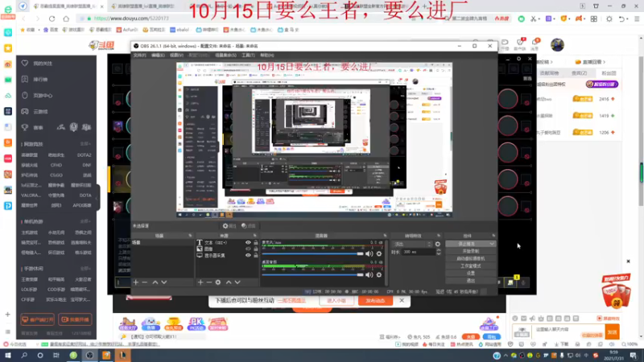
Task: Remove the selected scene in OBS
Action: (145, 282)
